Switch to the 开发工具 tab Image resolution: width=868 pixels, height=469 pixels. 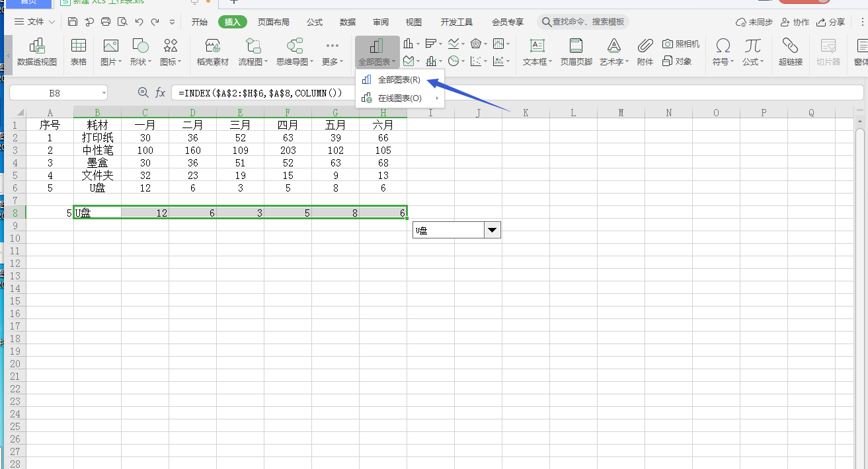point(457,22)
